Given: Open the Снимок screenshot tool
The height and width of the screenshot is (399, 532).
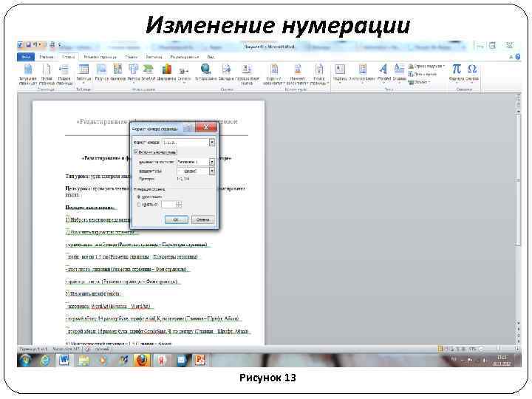Looking at the screenshot, I should [x=184, y=74].
